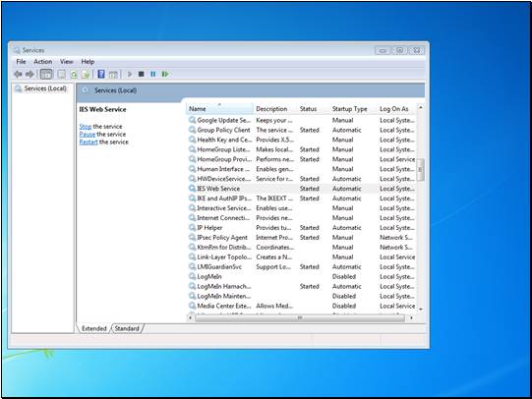Select Services (Local) in the tree pane
Screen dimensions: 532x399
[41, 88]
